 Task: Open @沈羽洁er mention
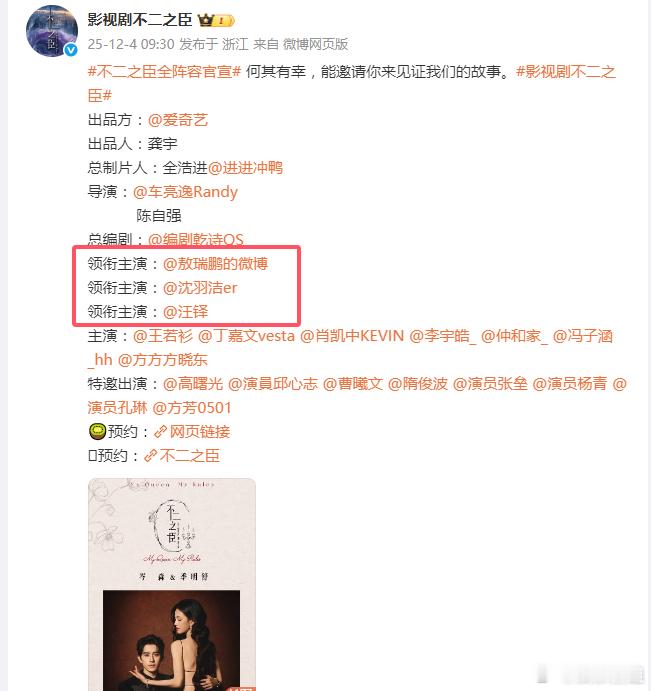[x=200, y=288]
